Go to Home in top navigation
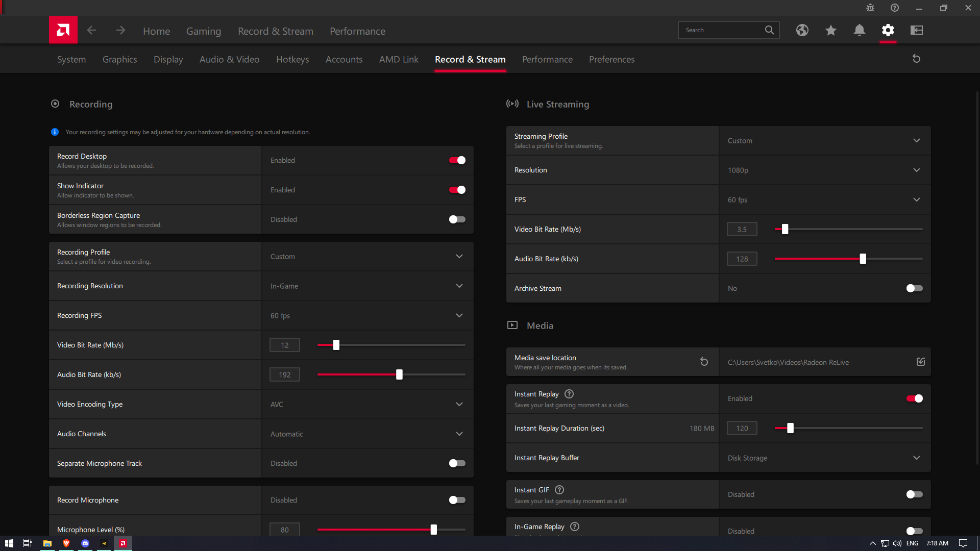This screenshot has width=980, height=551. pyautogui.click(x=157, y=31)
